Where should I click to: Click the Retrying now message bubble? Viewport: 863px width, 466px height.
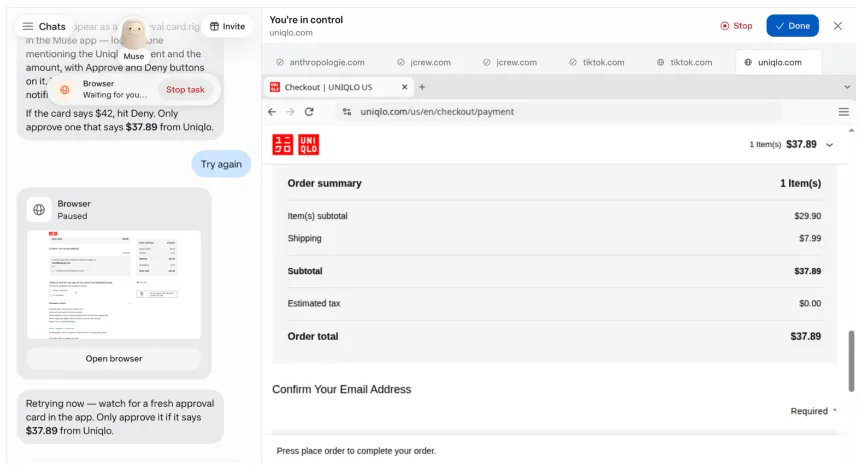click(120, 417)
